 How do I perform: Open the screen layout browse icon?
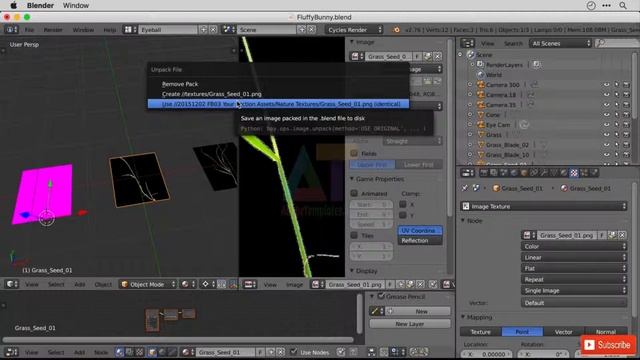point(130,30)
